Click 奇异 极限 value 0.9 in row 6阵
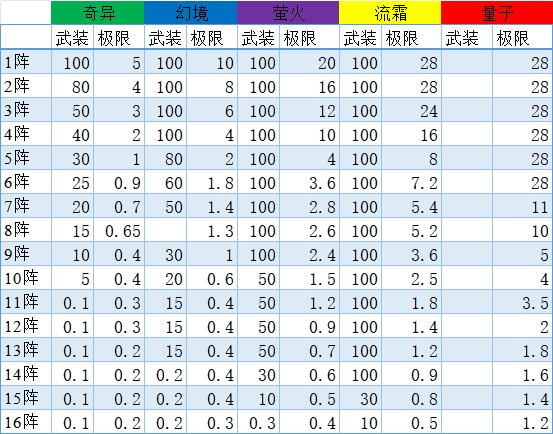Screen dimensions: 553x434 point(119,182)
